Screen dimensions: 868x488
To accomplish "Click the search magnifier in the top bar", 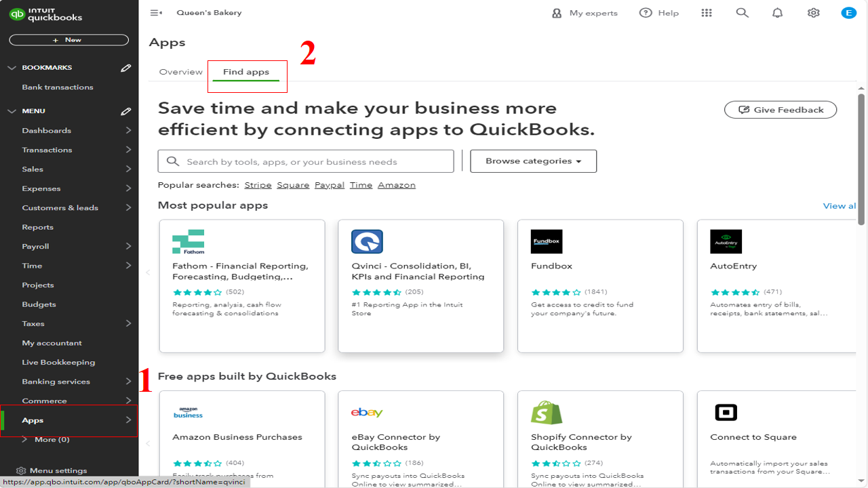I will 742,12.
